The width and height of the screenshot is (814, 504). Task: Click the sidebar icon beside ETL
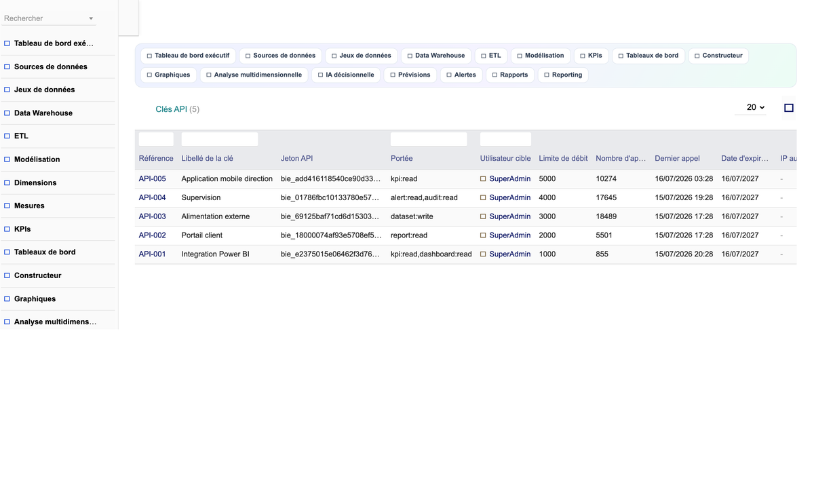(7, 136)
